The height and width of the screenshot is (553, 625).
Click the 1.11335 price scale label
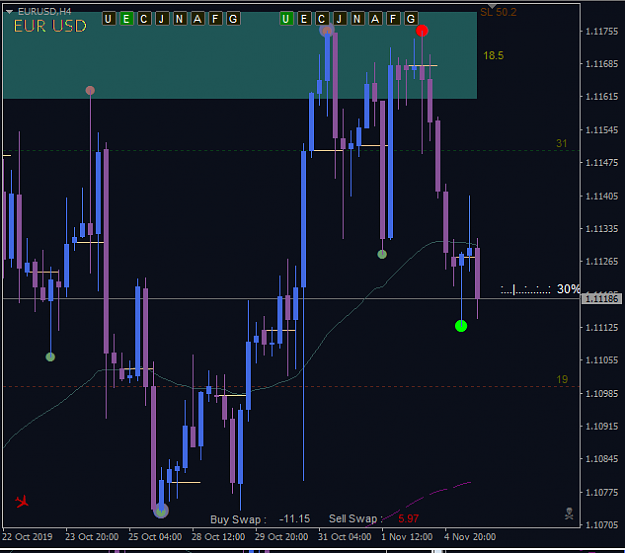click(602, 229)
